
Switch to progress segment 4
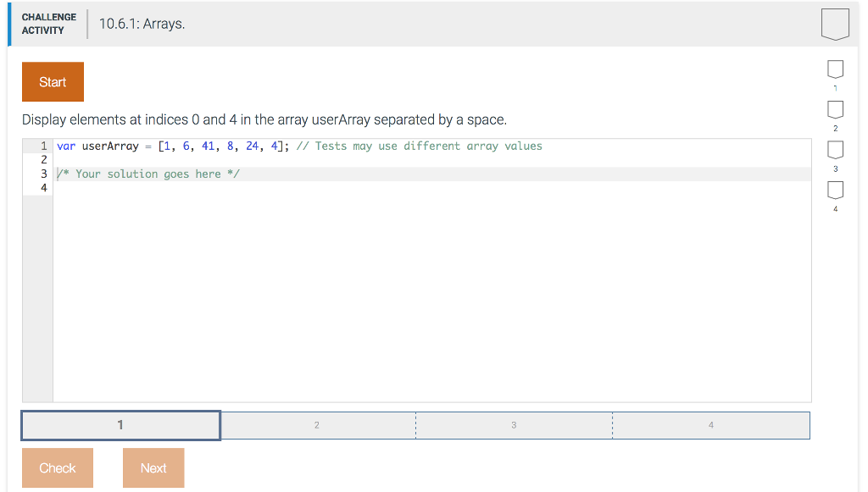coord(710,425)
